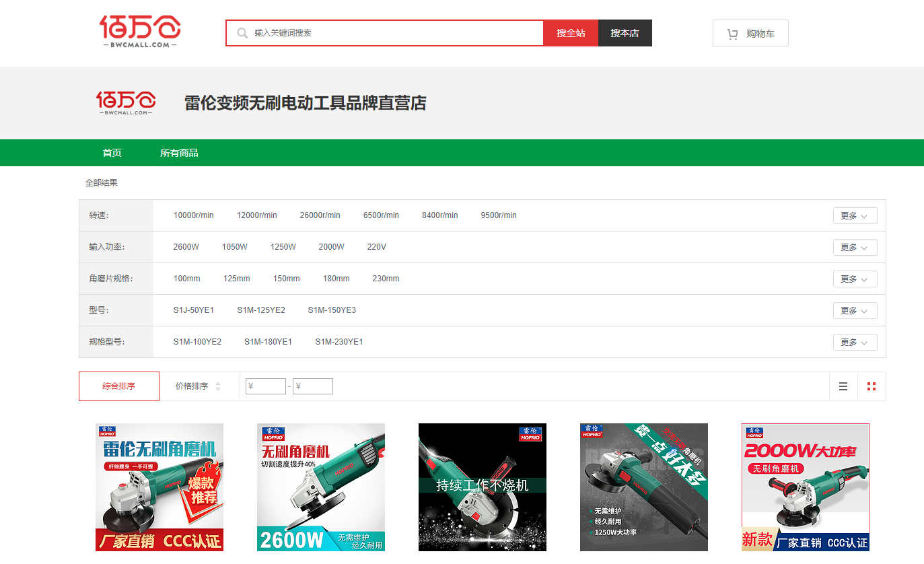Viewport: 924px width, 564px height.
Task: Go to the 首页 tab
Action: tap(112, 153)
